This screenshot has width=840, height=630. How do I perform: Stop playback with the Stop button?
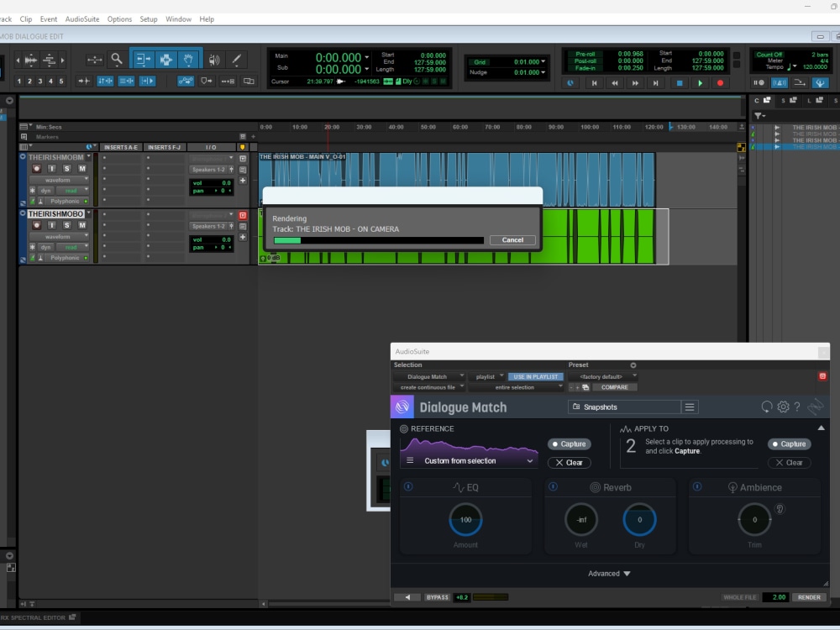pyautogui.click(x=680, y=83)
